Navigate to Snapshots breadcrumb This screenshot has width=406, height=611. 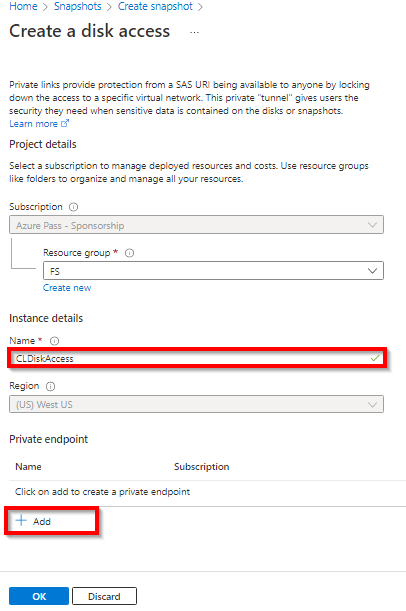coord(78,6)
